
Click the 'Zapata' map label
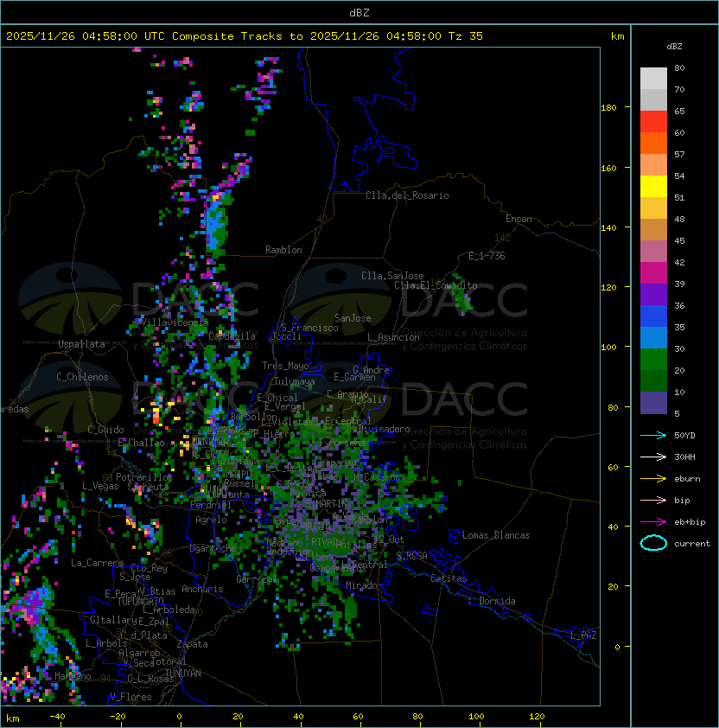[192, 644]
